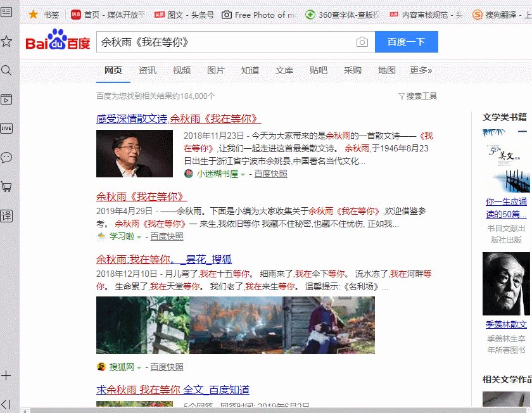Open the 360查字体 bookmark
This screenshot has height=413, width=532.
tap(343, 15)
